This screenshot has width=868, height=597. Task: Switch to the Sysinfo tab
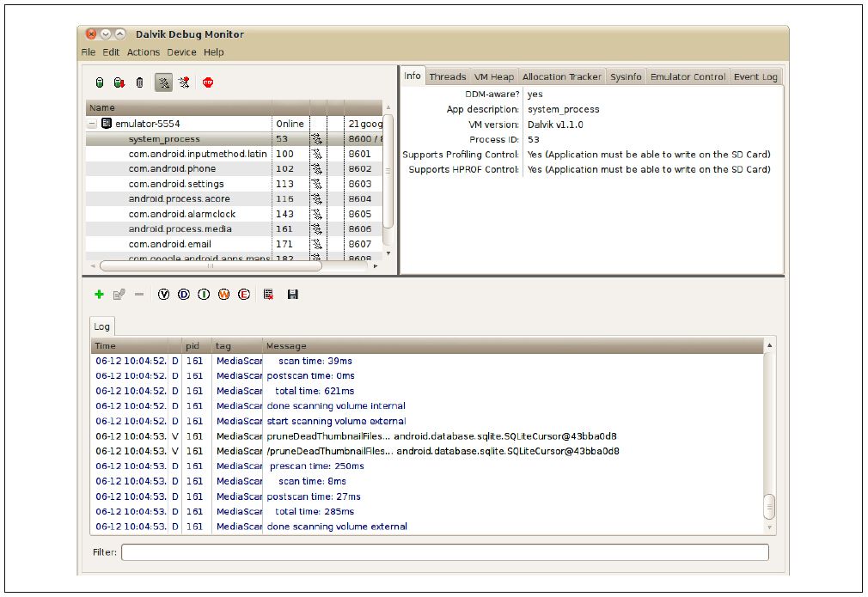coord(626,77)
